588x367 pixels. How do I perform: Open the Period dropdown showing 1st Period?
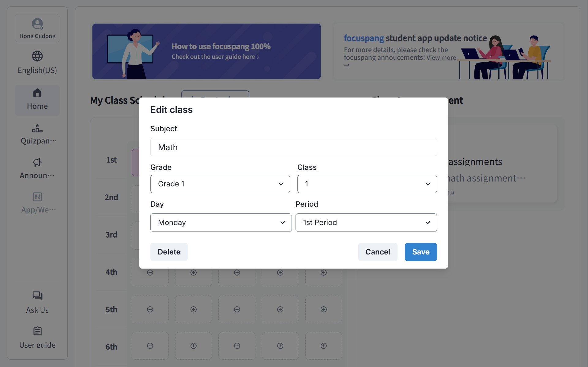(x=366, y=223)
